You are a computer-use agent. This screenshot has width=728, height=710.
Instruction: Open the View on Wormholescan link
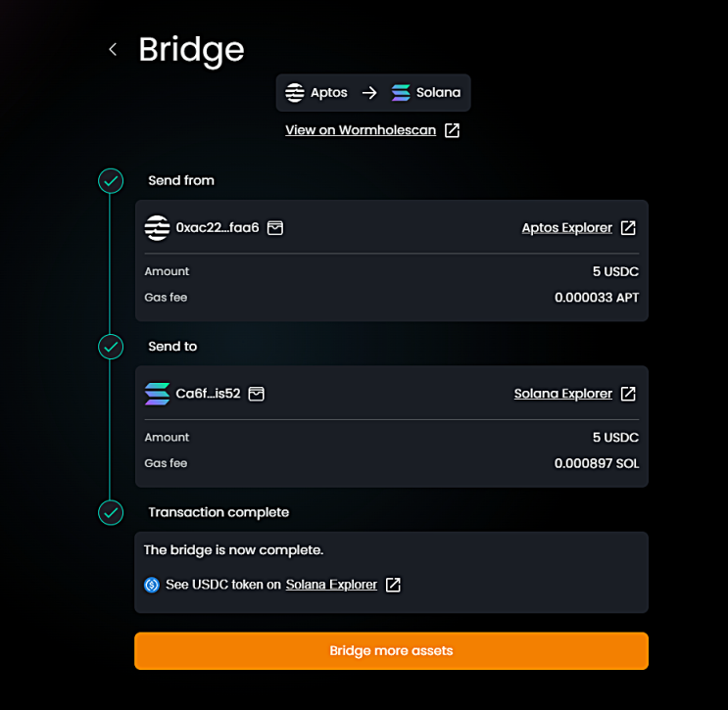coord(360,130)
